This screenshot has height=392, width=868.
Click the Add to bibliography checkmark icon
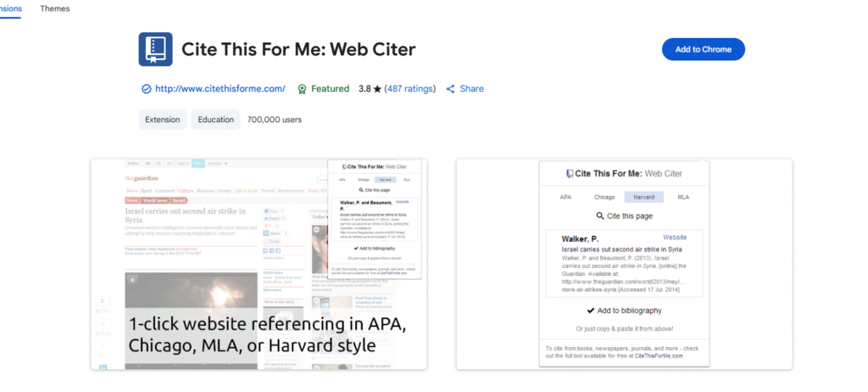[590, 311]
